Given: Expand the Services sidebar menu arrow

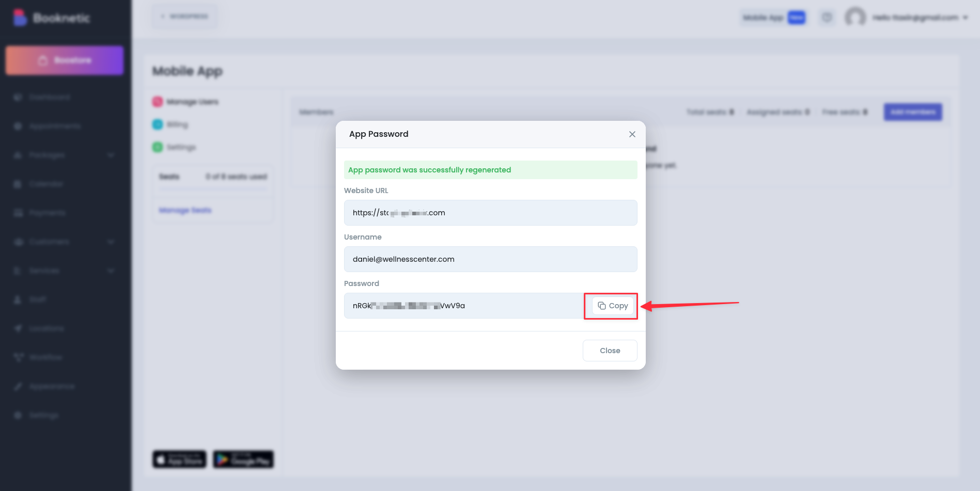Looking at the screenshot, I should click(111, 271).
